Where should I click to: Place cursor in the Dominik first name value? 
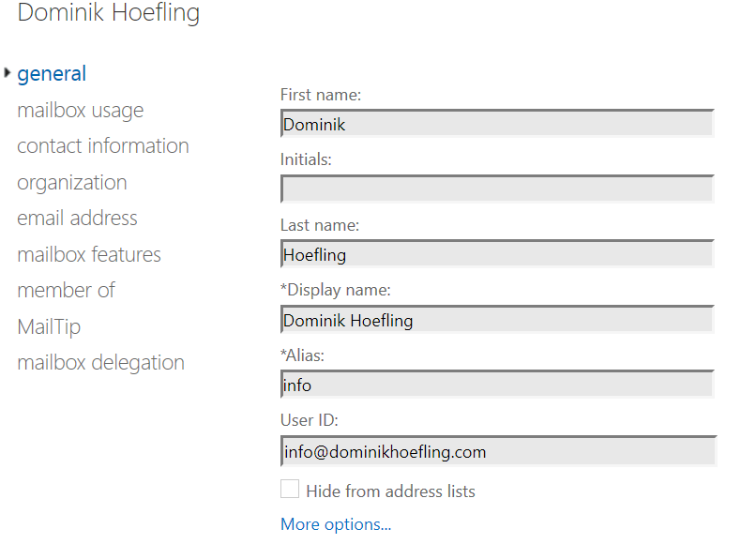tap(497, 123)
